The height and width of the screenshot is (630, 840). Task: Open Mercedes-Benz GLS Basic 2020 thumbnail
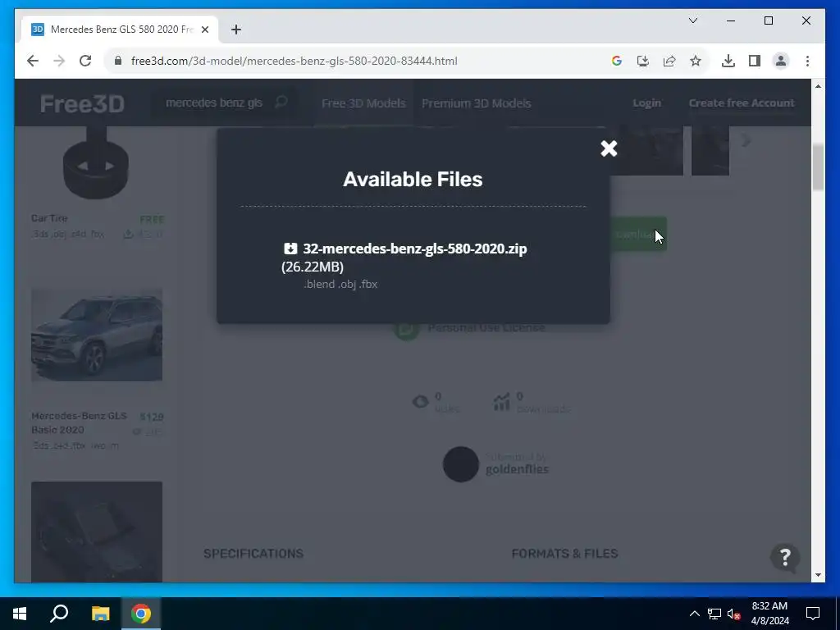pyautogui.click(x=97, y=335)
